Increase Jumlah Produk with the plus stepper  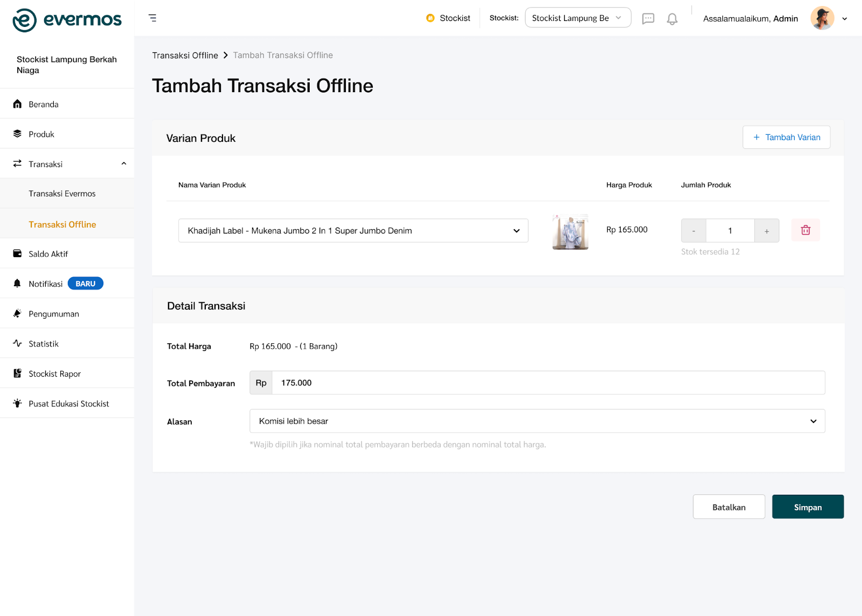[766, 230]
